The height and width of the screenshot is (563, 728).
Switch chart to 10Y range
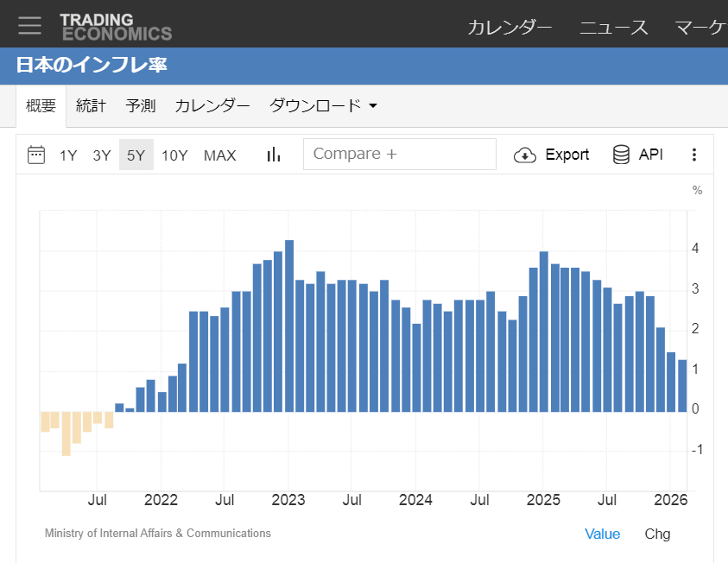coord(174,155)
